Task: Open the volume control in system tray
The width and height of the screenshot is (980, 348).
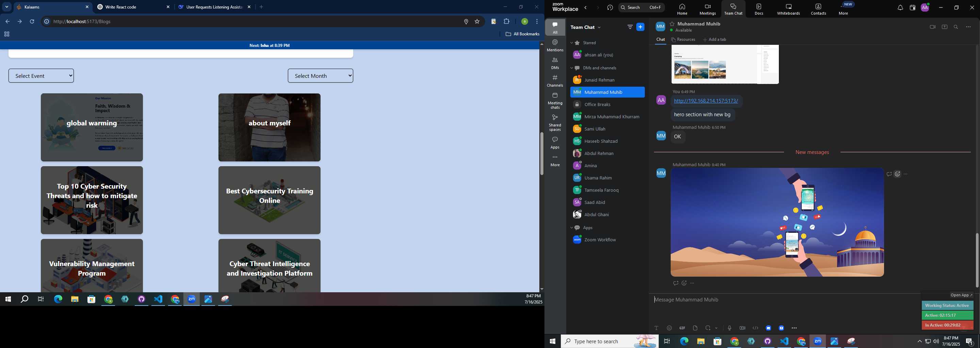Action: 936,341
